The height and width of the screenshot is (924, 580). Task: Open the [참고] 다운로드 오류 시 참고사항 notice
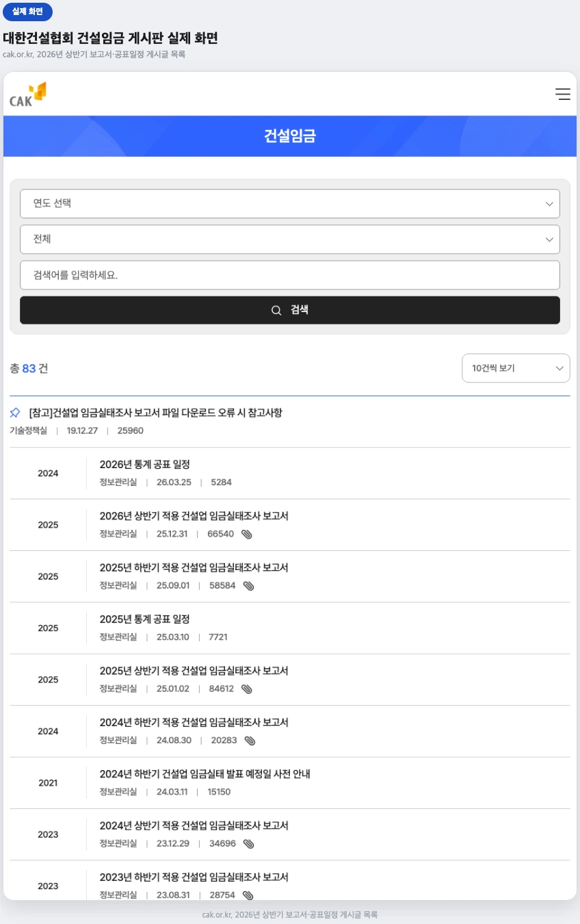pyautogui.click(x=156, y=413)
